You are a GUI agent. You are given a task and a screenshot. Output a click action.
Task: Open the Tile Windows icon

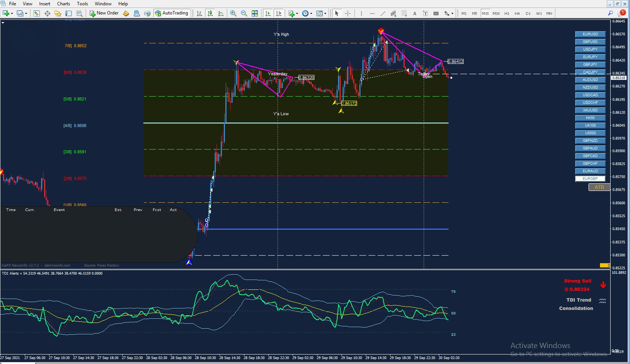coord(255,13)
